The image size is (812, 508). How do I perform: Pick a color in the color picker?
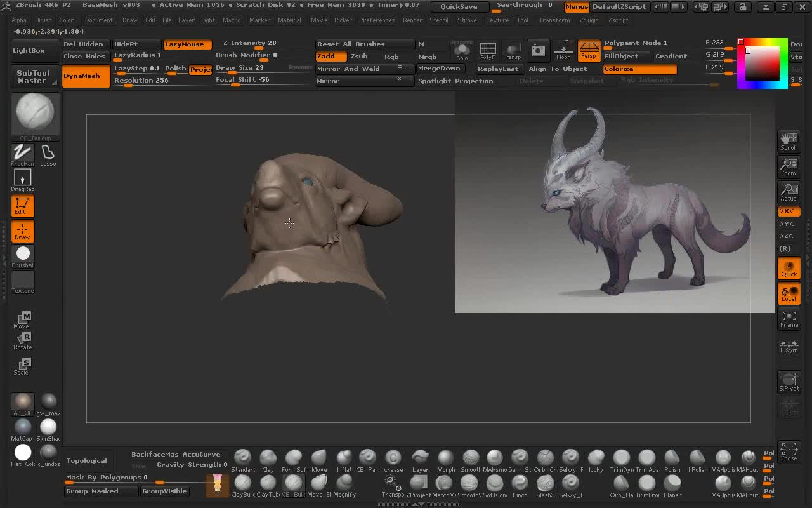(762, 63)
